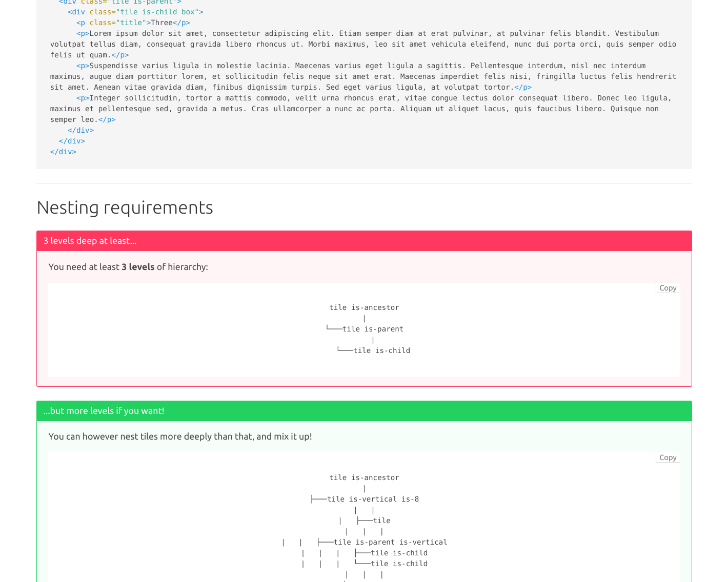Click "tile is-ancestor" in the second diagram
This screenshot has height=582, width=728.
pyautogui.click(x=364, y=477)
